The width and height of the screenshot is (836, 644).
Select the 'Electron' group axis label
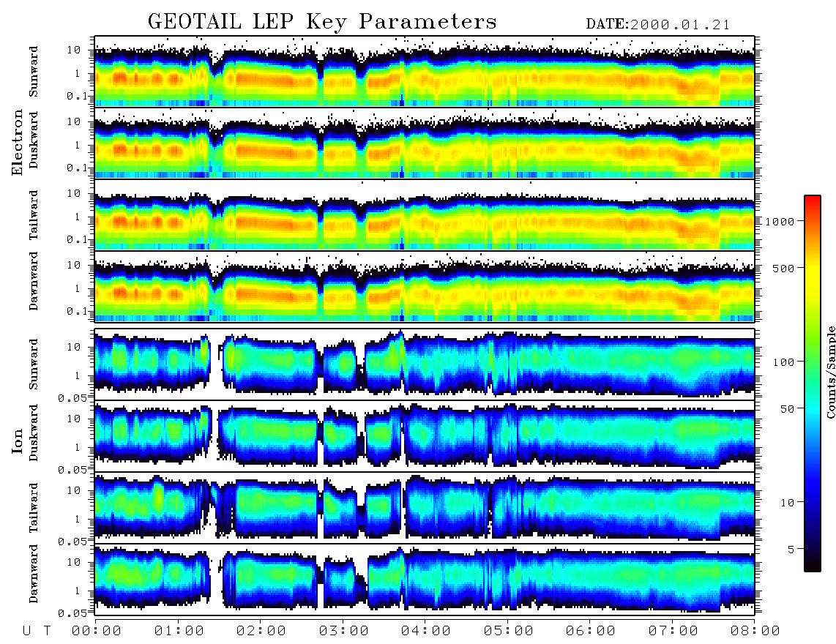click(x=18, y=142)
